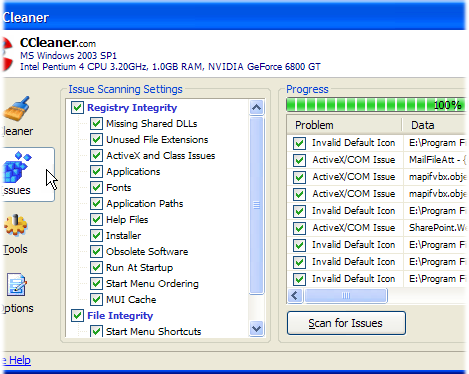
Task: Toggle the Installer checkbox
Action: (96, 236)
